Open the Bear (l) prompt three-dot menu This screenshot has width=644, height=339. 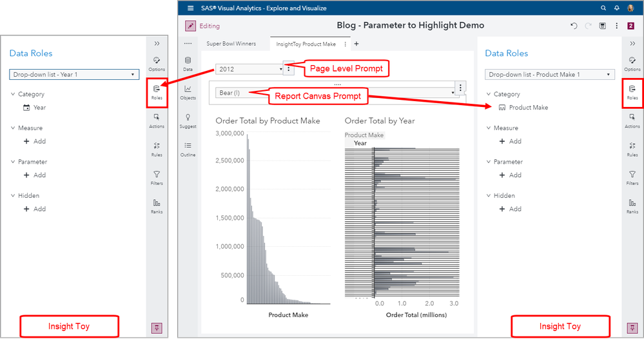(460, 88)
